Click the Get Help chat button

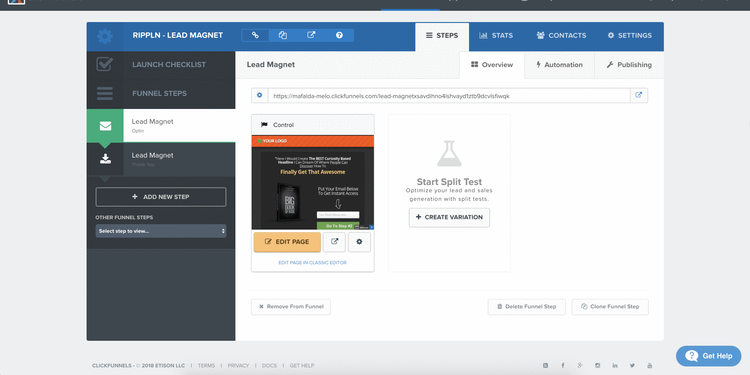[x=708, y=356]
